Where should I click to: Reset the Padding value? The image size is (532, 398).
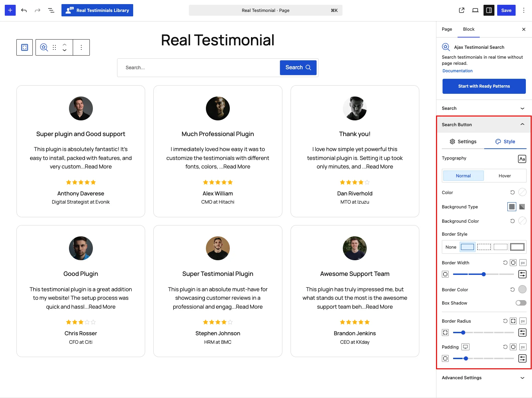coord(505,347)
